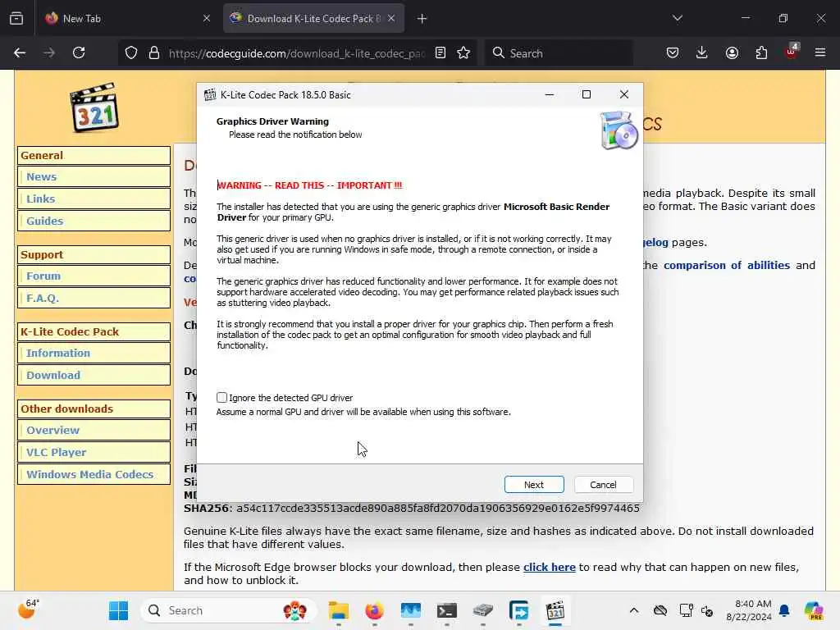Open File Explorer from the taskbar
Image resolution: width=840 pixels, height=630 pixels.
pos(339,610)
